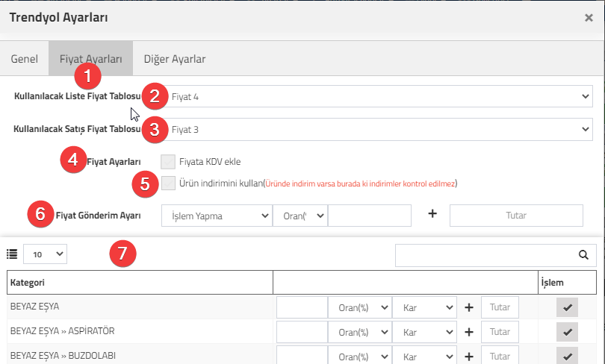
Task: Close the Trendyol Ayarları dialog
Action: [589, 18]
